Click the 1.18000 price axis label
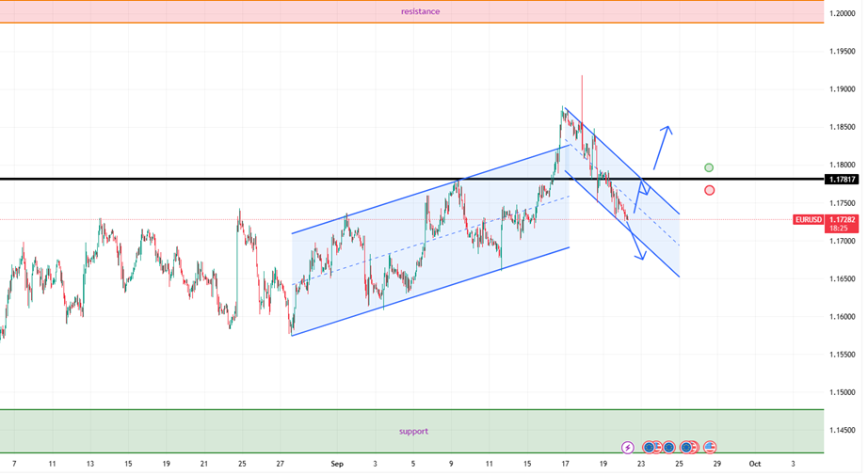The width and height of the screenshot is (868, 475). point(842,165)
